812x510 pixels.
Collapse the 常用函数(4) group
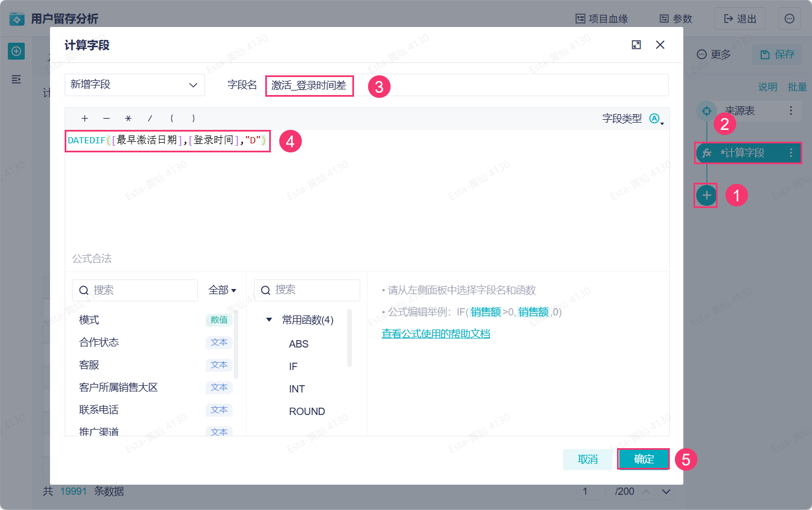pyautogui.click(x=269, y=320)
